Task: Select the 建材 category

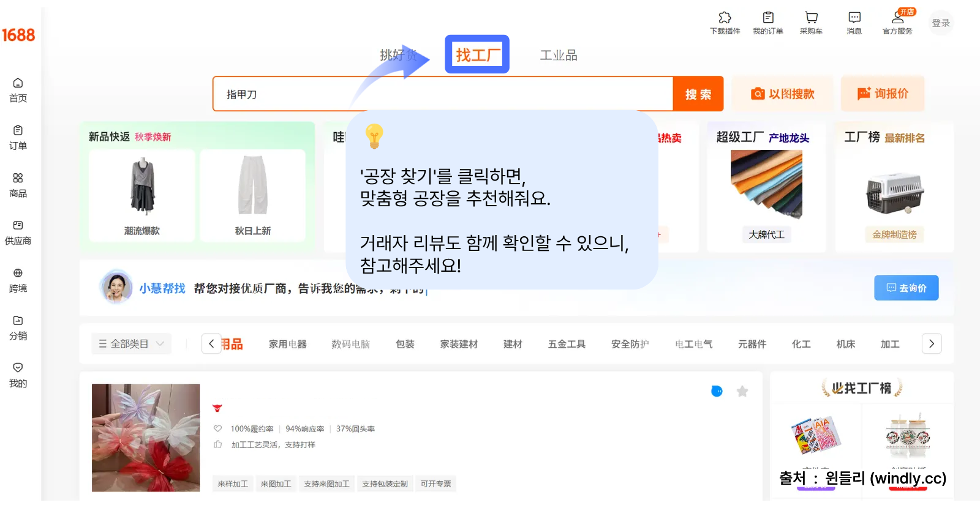Action: click(513, 344)
